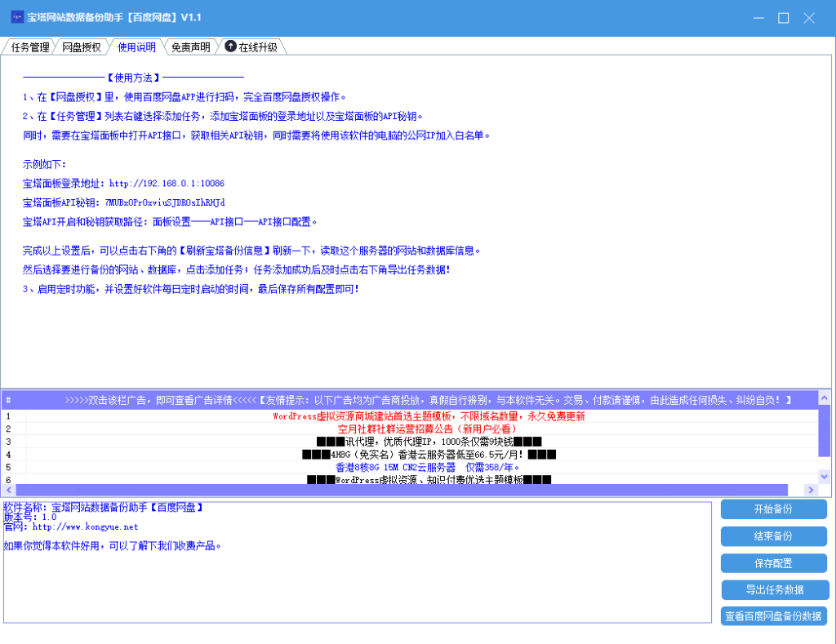Click the upgrade arrow icon on 在线升级 tab
Screen dimensions: 836x644
(x=230, y=47)
